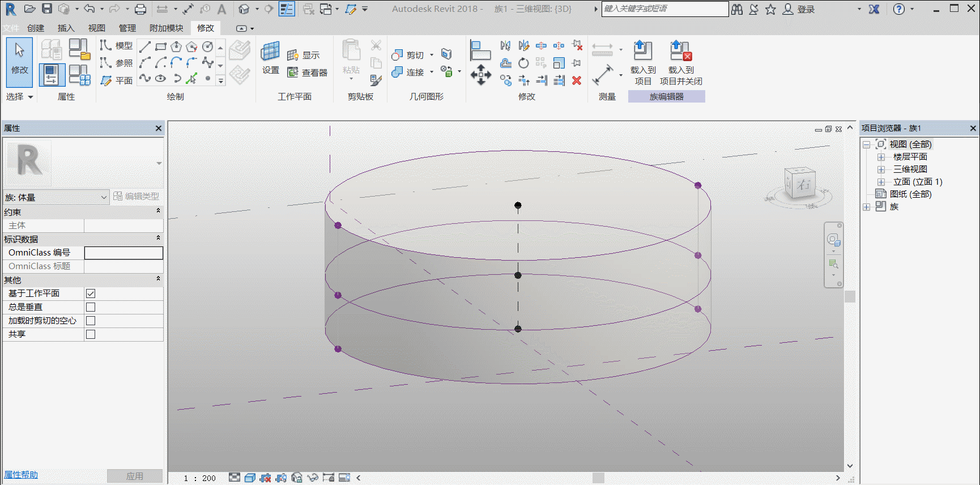Click Load into Project and Close
The image size is (980, 485).
[681, 63]
